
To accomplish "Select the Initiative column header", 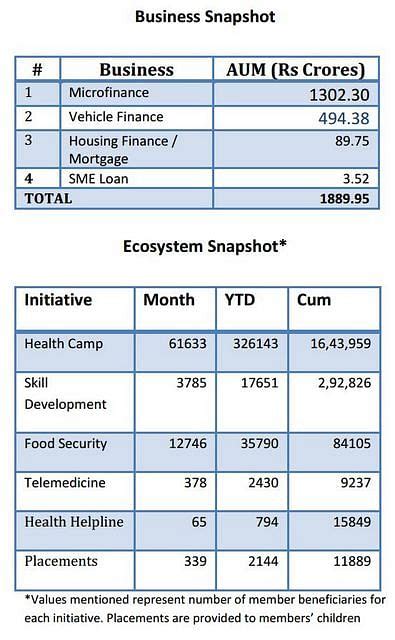I will (x=58, y=300).
